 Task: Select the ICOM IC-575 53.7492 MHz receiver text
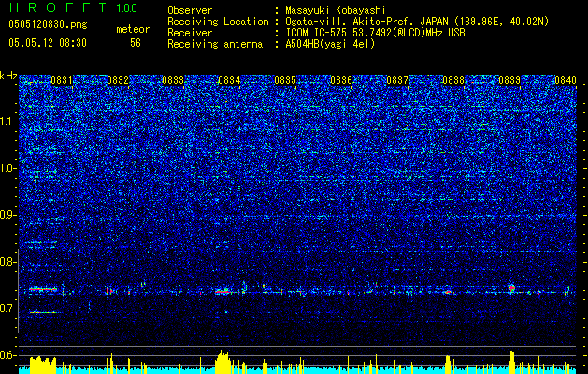click(x=375, y=33)
